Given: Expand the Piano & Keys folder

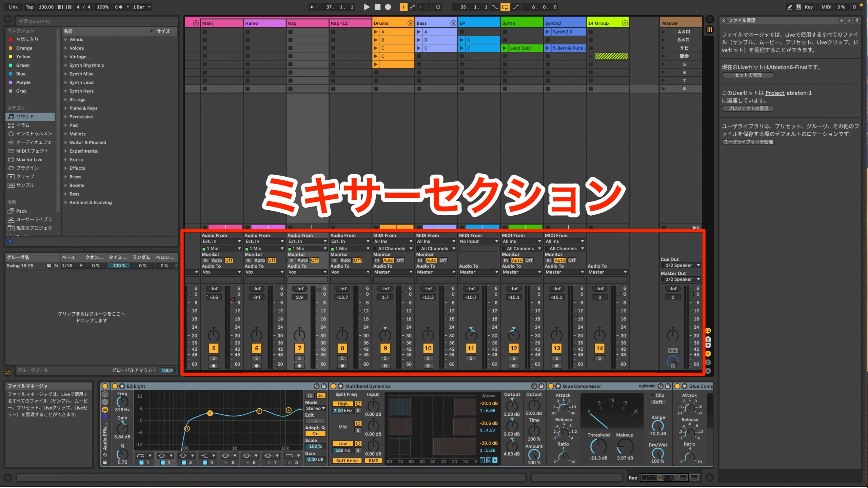Looking at the screenshot, I should [x=66, y=108].
